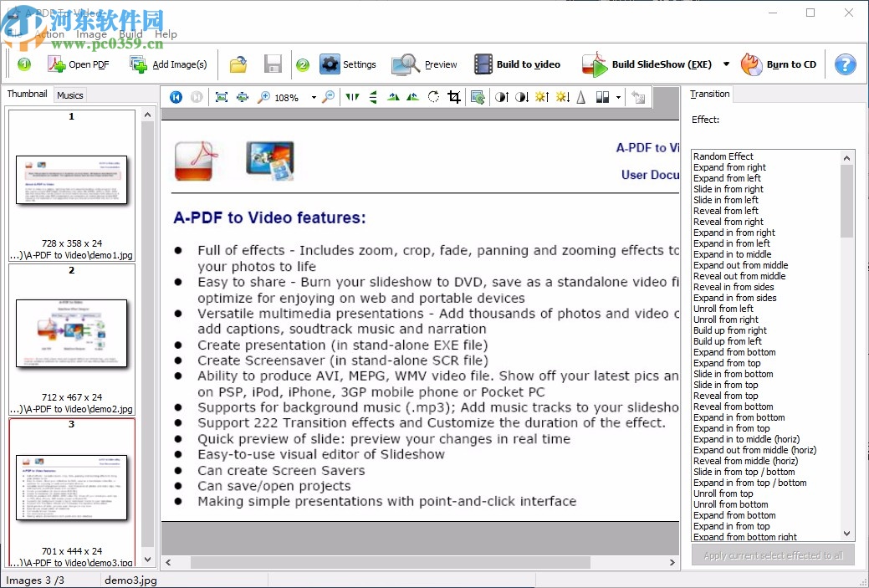
Task: Open the Image menu
Action: pos(90,34)
